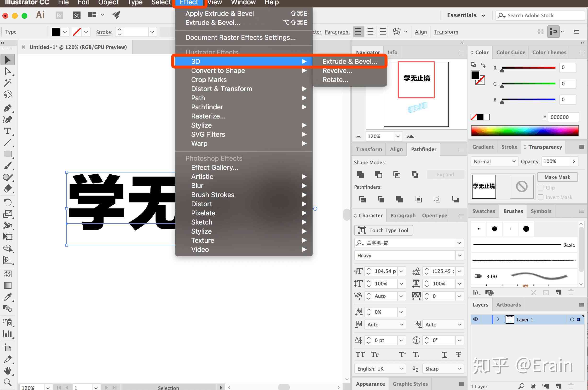The height and width of the screenshot is (390, 588).
Task: Select the Scale tool
Action: (8, 214)
